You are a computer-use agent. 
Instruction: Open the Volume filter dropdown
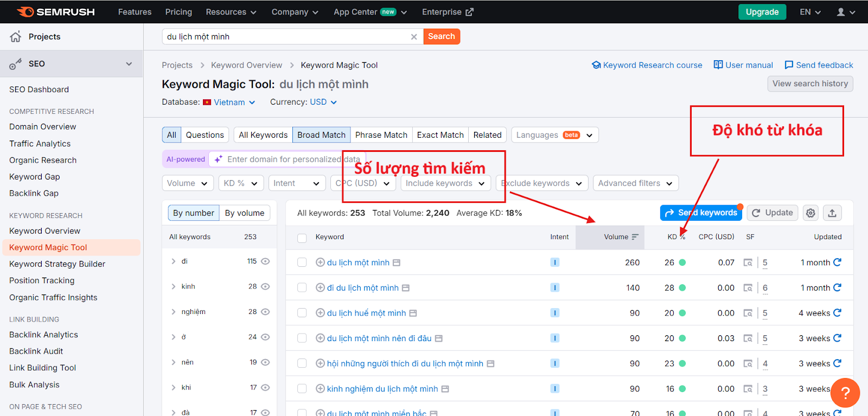point(188,183)
